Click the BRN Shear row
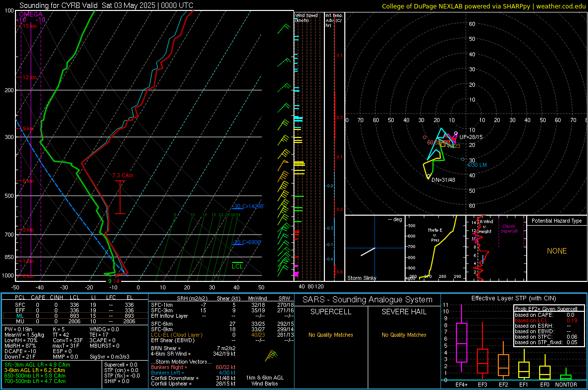The width and height of the screenshot is (588, 390). tap(193, 348)
